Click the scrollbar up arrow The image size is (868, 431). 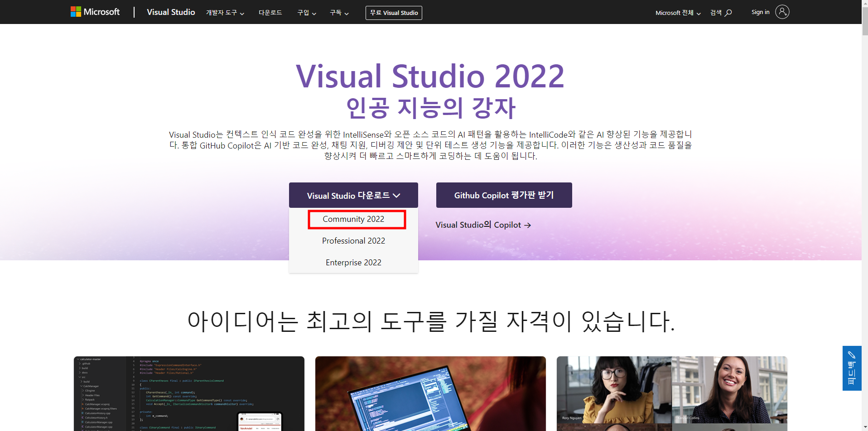865,3
